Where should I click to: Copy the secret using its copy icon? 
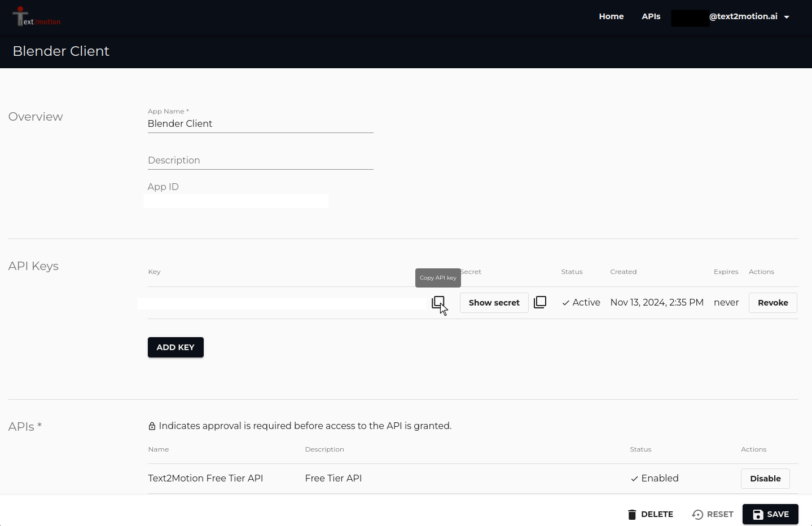click(x=540, y=303)
